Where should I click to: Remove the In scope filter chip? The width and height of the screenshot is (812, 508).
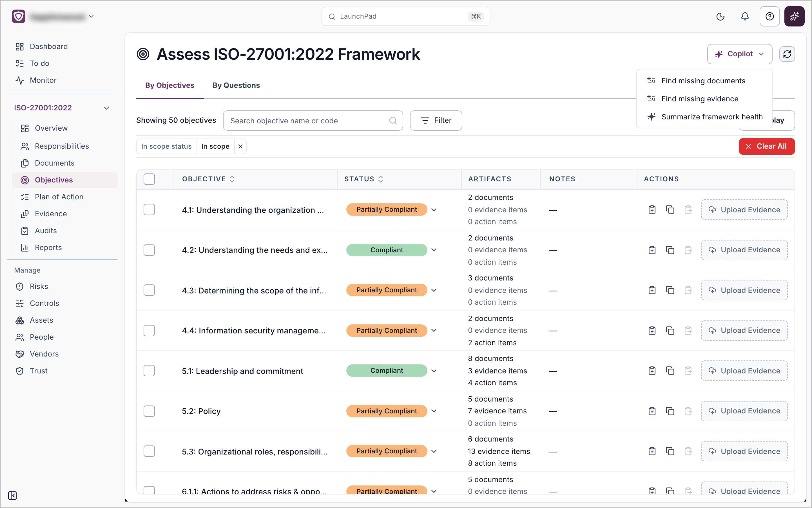[x=240, y=146]
